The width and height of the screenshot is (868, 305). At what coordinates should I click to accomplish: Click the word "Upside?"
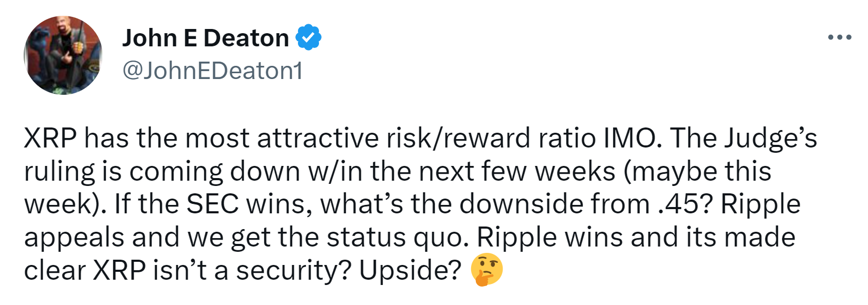(x=410, y=271)
